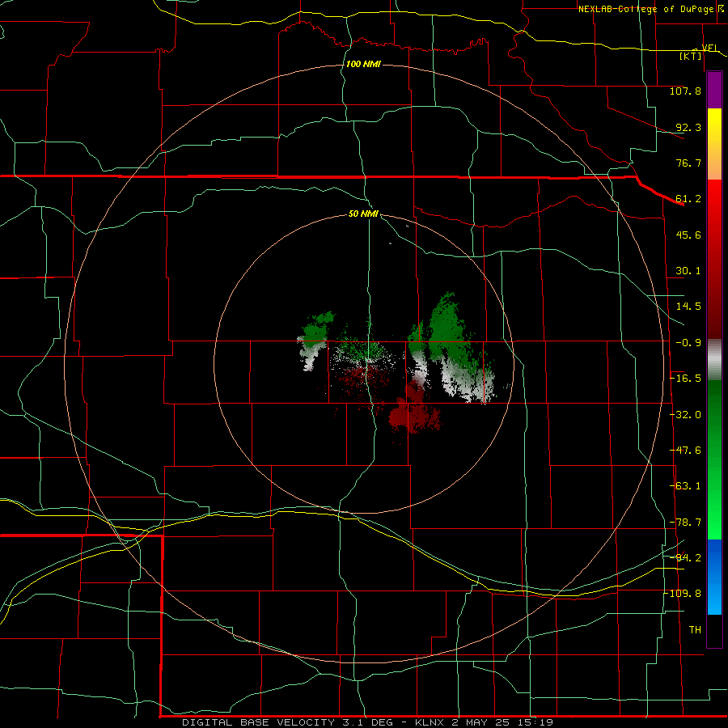
Task: Select the 76.7 scale value
Action: pos(688,163)
